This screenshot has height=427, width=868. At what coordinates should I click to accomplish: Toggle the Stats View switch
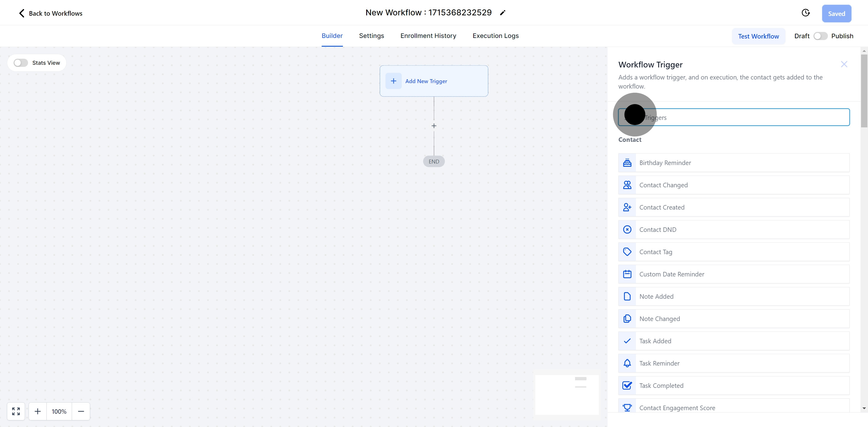[x=20, y=63]
